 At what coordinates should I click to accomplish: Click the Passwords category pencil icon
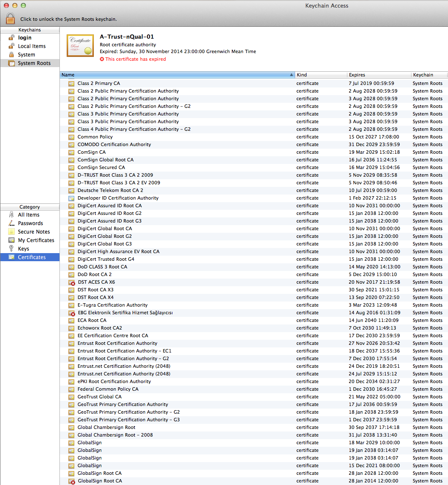tap(11, 223)
